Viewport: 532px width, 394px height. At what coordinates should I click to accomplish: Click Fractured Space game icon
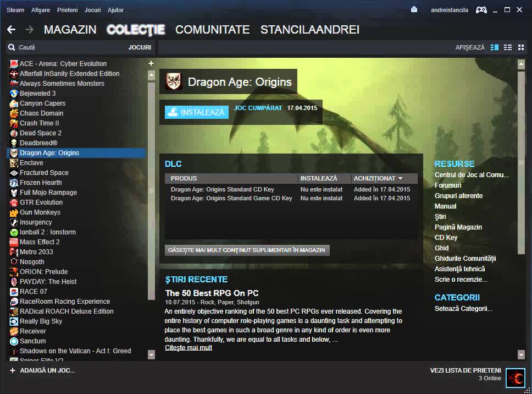pyautogui.click(x=14, y=173)
